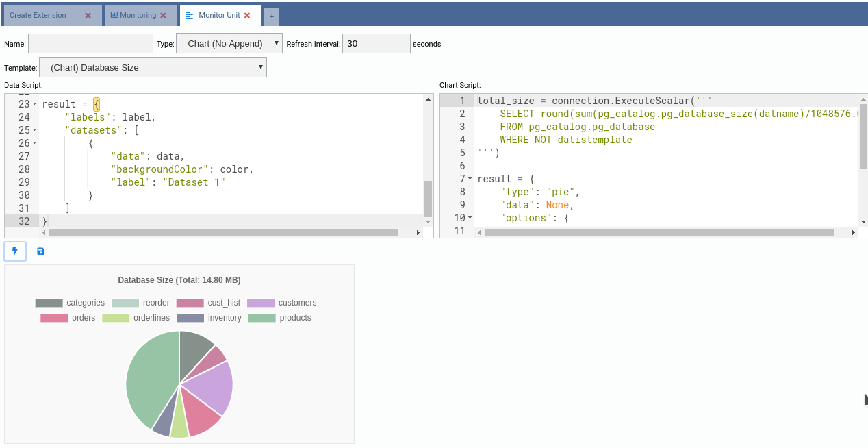
Task: Toggle the categories legend swatch
Action: pos(49,303)
